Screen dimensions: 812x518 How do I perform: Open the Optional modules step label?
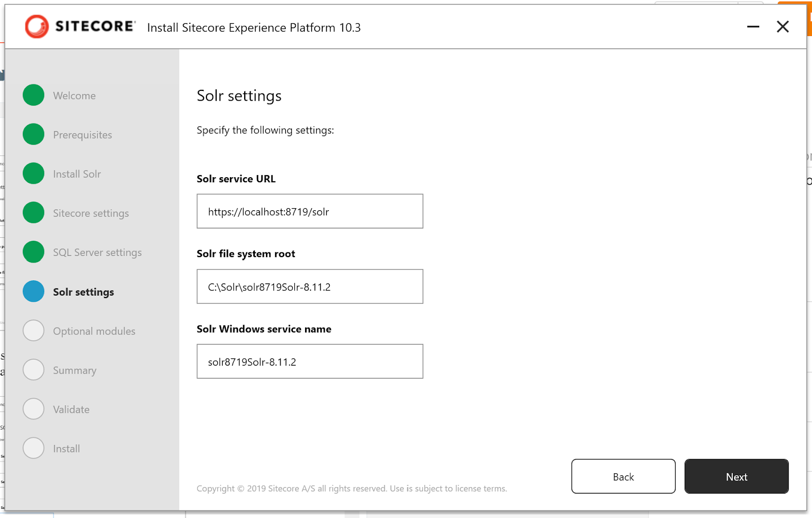click(94, 331)
